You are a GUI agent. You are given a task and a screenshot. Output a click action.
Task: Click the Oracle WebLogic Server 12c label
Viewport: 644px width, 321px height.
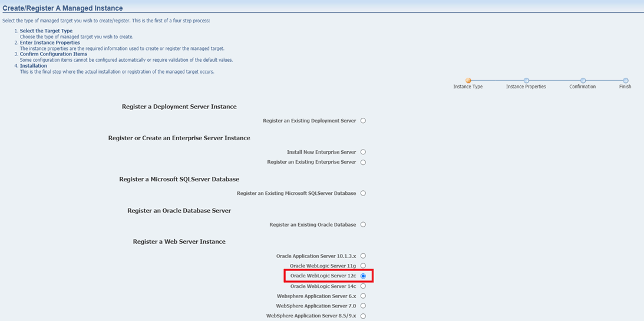(x=323, y=276)
